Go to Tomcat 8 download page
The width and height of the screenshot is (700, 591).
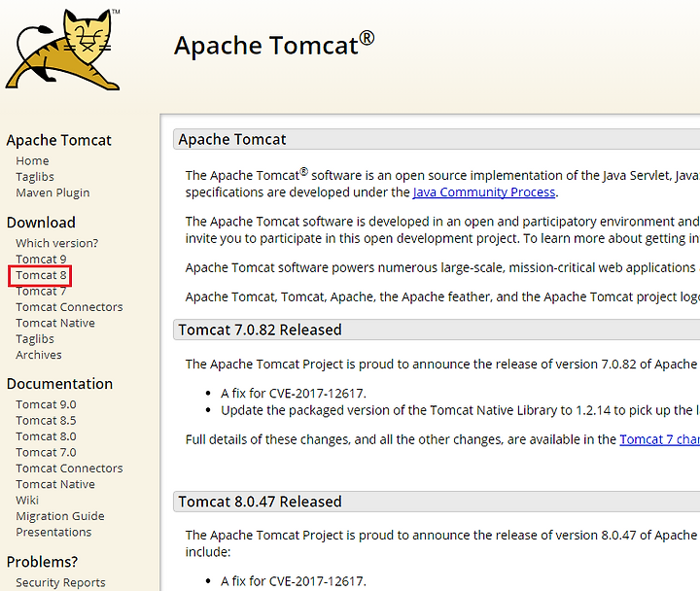point(41,275)
